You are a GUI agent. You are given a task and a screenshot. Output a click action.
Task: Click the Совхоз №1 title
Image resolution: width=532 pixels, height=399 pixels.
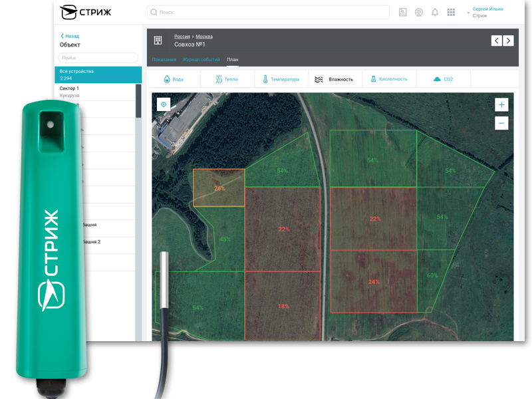click(190, 45)
